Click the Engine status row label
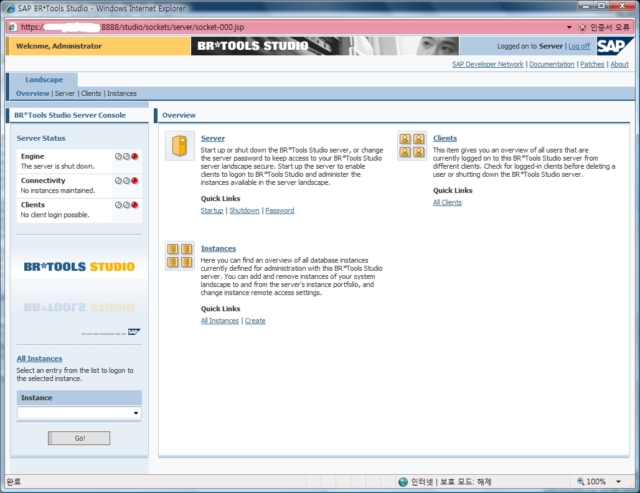This screenshot has width=640, height=493. [x=33, y=156]
